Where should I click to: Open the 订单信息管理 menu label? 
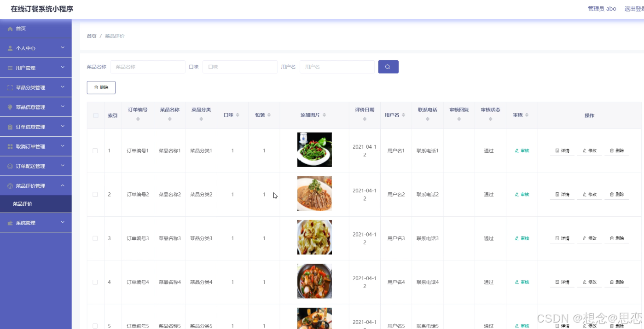point(30,127)
